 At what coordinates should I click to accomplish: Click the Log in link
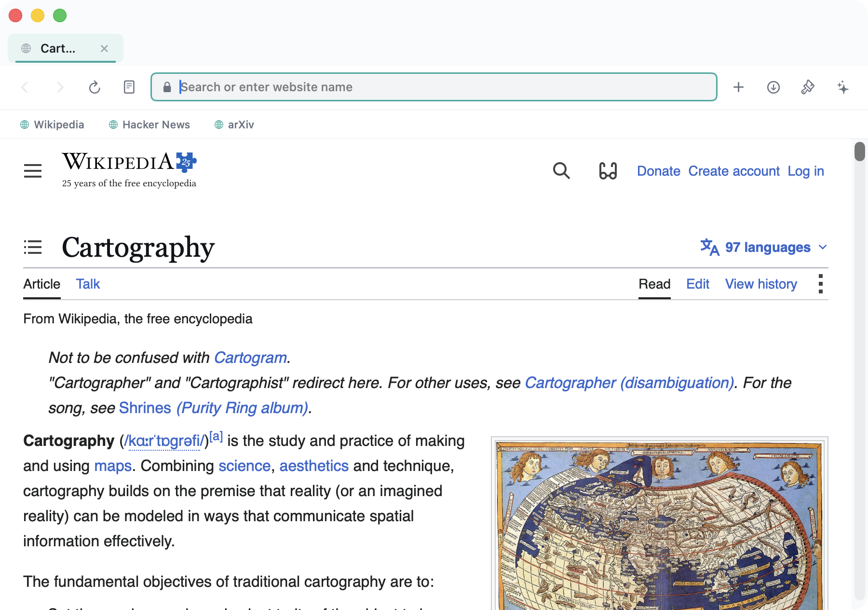(806, 171)
